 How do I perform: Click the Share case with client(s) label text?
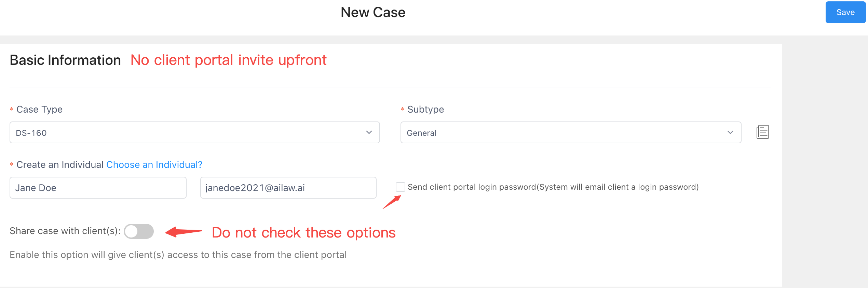tap(65, 231)
